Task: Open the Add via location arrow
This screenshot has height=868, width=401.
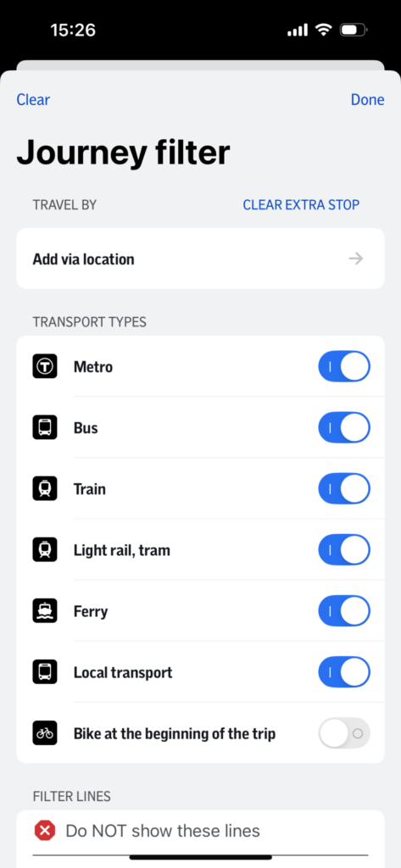Action: 355,259
